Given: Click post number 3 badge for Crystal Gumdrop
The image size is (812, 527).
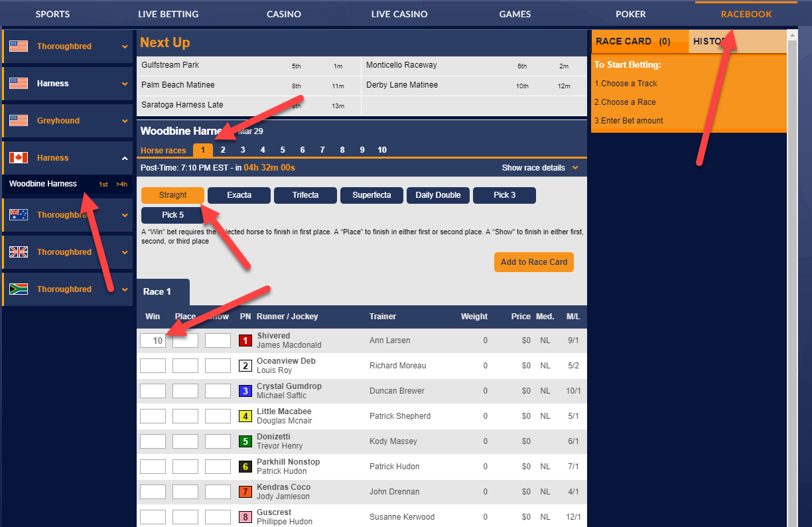Looking at the screenshot, I should click(245, 391).
